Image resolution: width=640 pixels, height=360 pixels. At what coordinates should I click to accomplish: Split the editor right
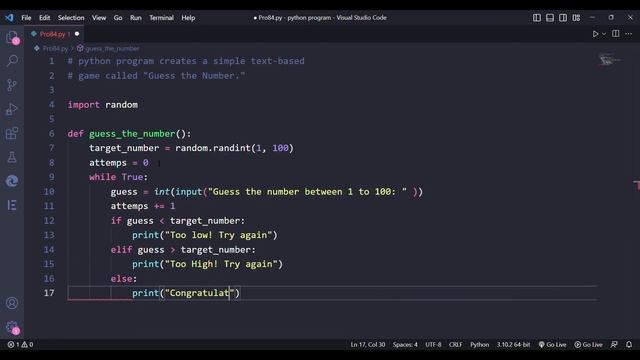point(616,33)
